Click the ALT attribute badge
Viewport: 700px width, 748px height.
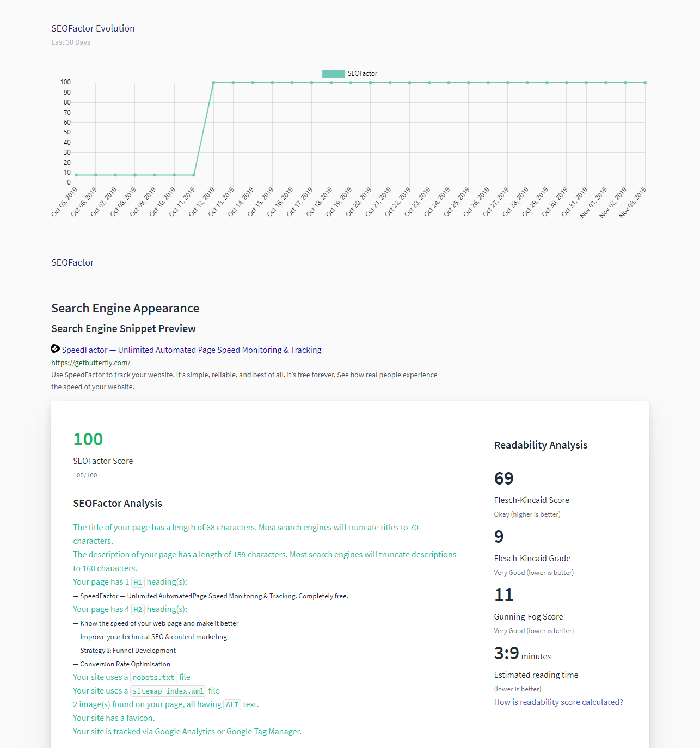(x=232, y=704)
